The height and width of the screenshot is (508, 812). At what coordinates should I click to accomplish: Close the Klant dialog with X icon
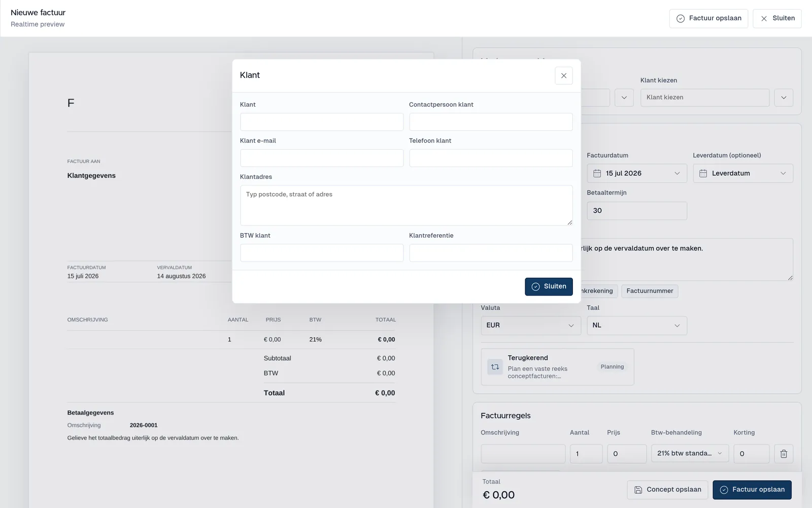[563, 76]
